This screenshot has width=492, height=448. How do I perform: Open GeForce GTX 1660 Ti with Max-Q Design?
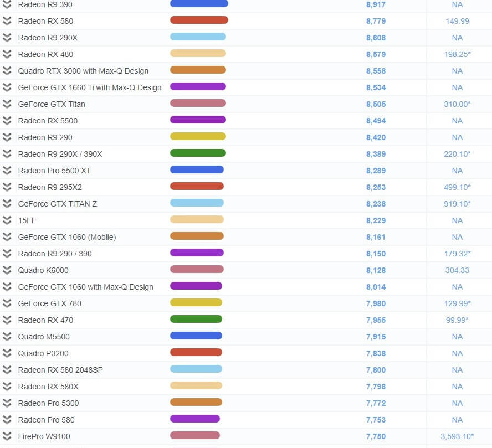pos(90,87)
